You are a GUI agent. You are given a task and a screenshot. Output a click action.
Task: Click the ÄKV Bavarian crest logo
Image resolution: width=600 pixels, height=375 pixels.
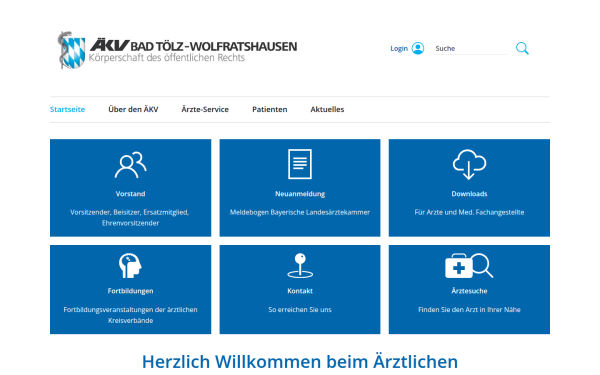(71, 50)
